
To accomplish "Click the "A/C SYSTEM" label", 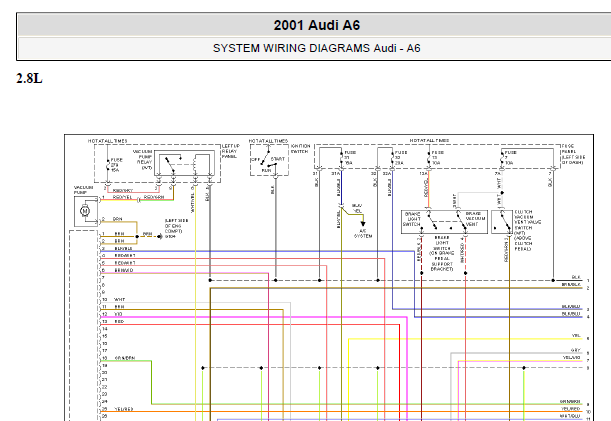I will pyautogui.click(x=363, y=233).
